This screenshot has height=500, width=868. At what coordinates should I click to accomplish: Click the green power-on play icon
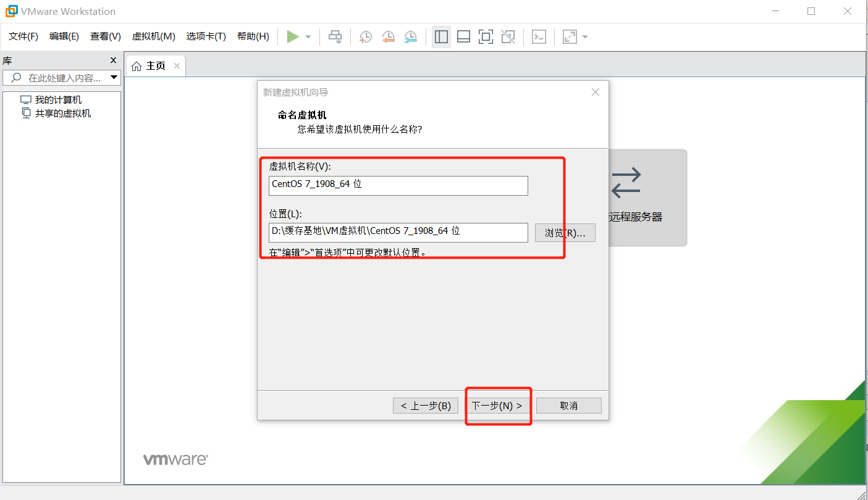(x=293, y=37)
